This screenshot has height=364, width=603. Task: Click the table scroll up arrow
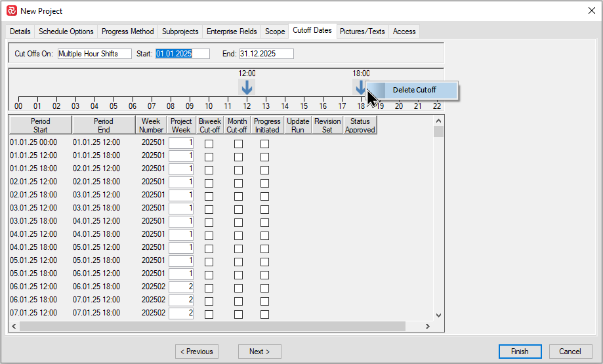tap(438, 121)
